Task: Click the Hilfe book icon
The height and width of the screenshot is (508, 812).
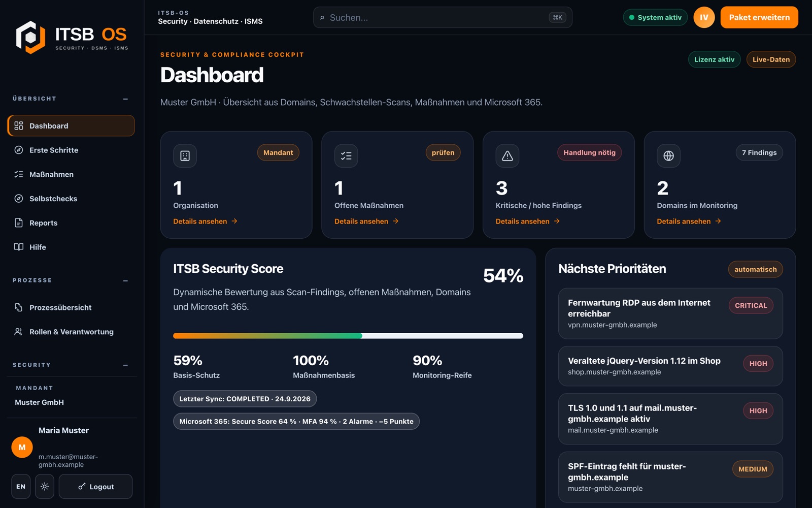Action: 19,247
